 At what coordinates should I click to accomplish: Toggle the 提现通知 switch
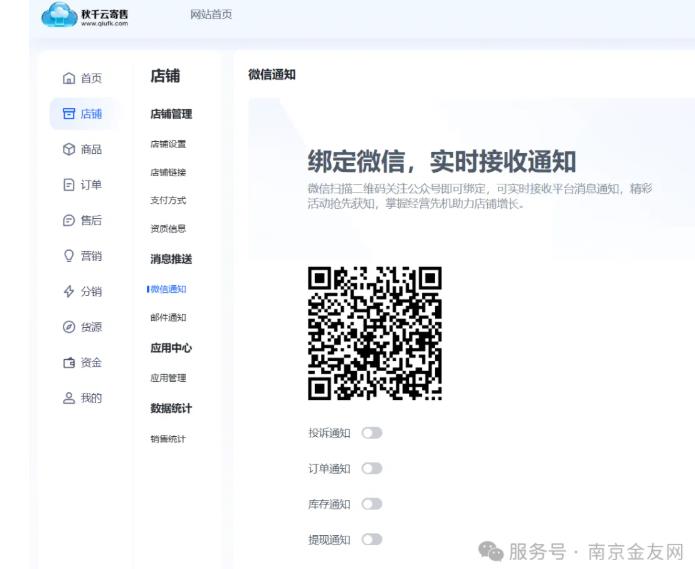pyautogui.click(x=371, y=539)
